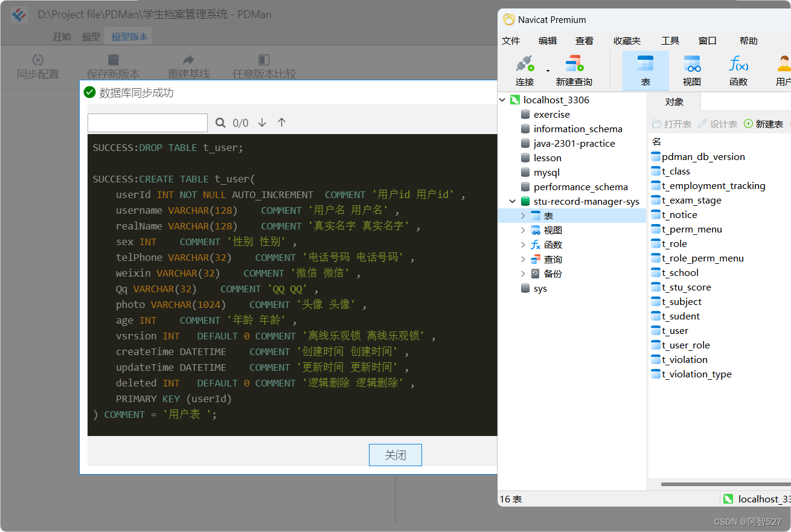
Task: Open the 查看 menu in Navicat
Action: click(584, 40)
